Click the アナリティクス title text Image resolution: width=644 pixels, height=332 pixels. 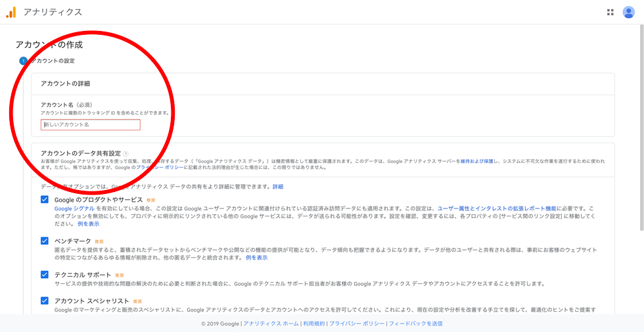(x=53, y=12)
